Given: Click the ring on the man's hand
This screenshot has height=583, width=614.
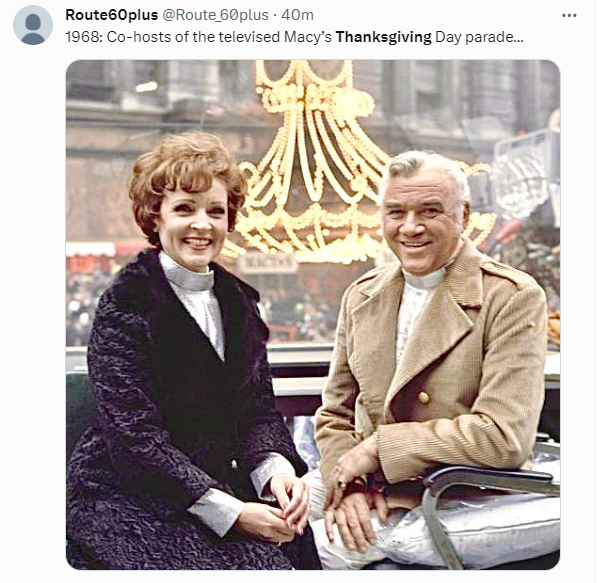Looking at the screenshot, I should pyautogui.click(x=342, y=482).
